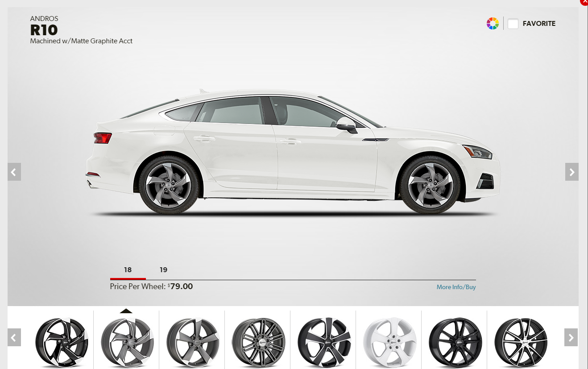Screen dimensions: 588x369
Task: Select the 19 inch wheel size tab
Action: pos(163,269)
